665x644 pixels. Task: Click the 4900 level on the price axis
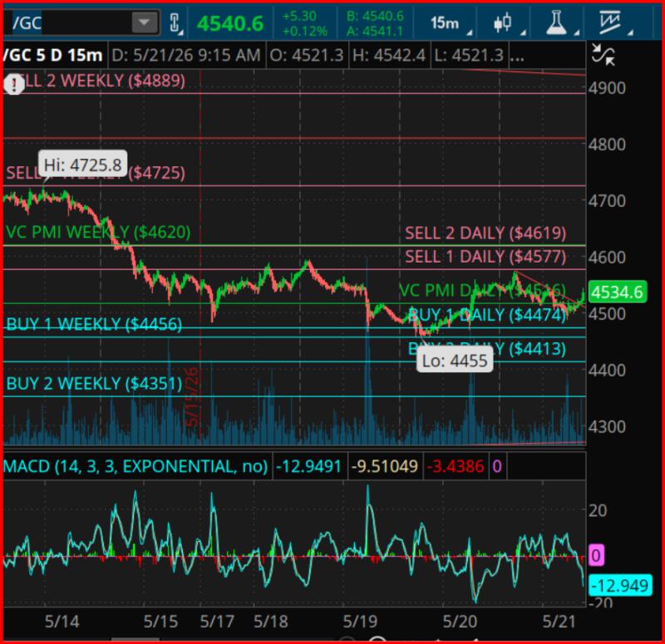607,88
